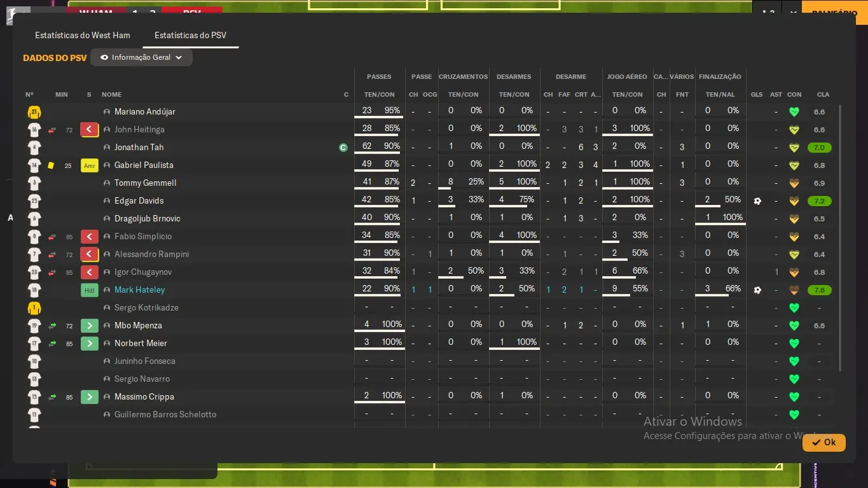
Task: Click the condition heart icon for Mariano Andújar
Action: point(794,112)
